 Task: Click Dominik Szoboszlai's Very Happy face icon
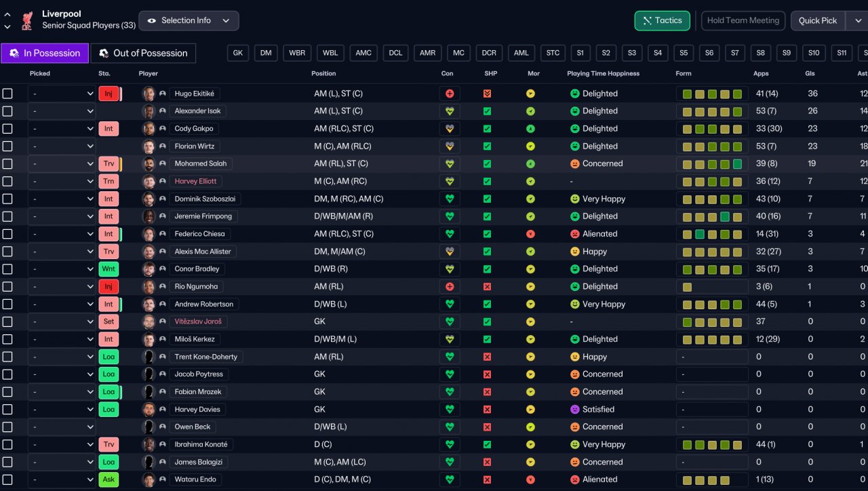coord(575,199)
